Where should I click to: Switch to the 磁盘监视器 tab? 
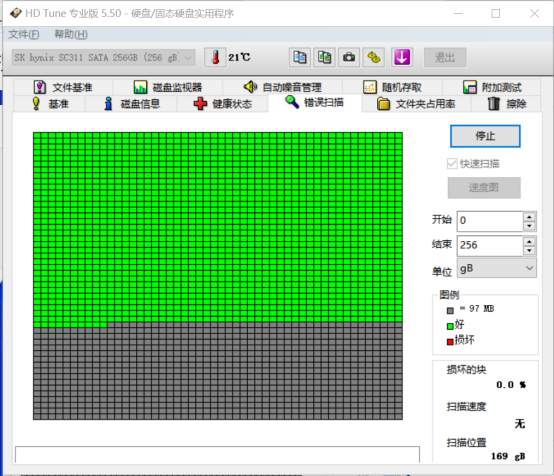click(x=168, y=87)
